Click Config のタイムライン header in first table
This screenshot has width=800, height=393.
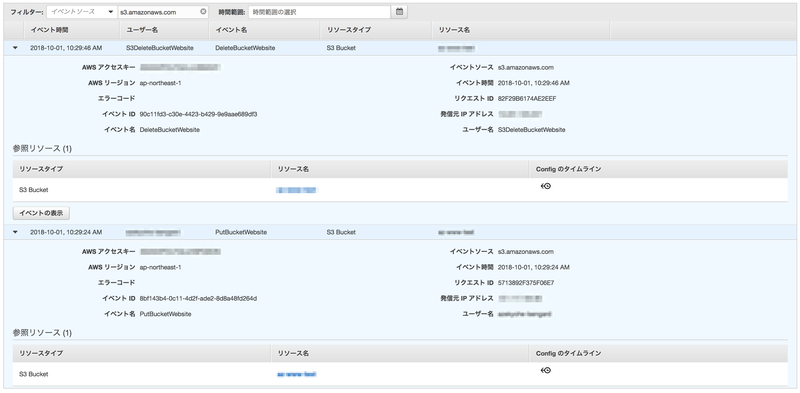[568, 169]
